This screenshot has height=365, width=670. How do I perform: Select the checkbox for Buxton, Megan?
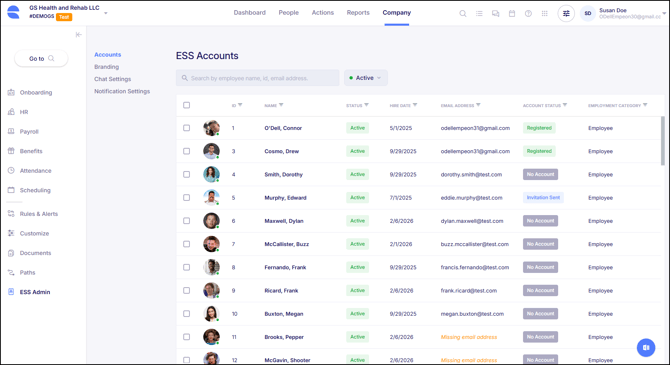186,314
